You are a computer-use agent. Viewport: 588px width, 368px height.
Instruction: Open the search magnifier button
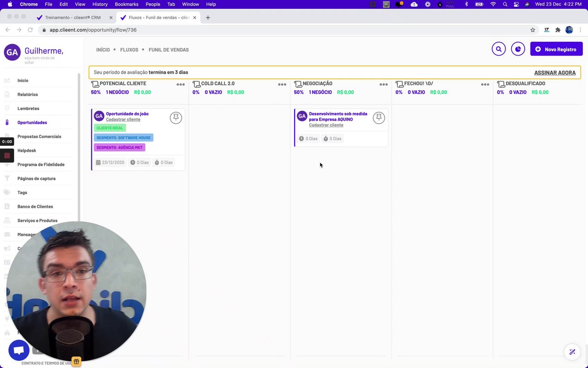point(498,49)
